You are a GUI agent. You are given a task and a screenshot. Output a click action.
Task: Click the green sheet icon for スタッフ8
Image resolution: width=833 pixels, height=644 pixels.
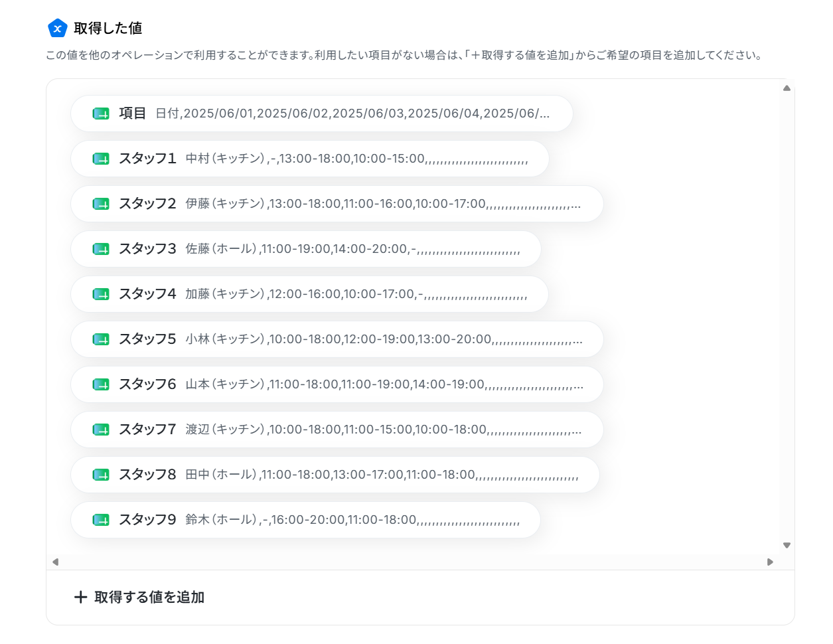pos(101,475)
